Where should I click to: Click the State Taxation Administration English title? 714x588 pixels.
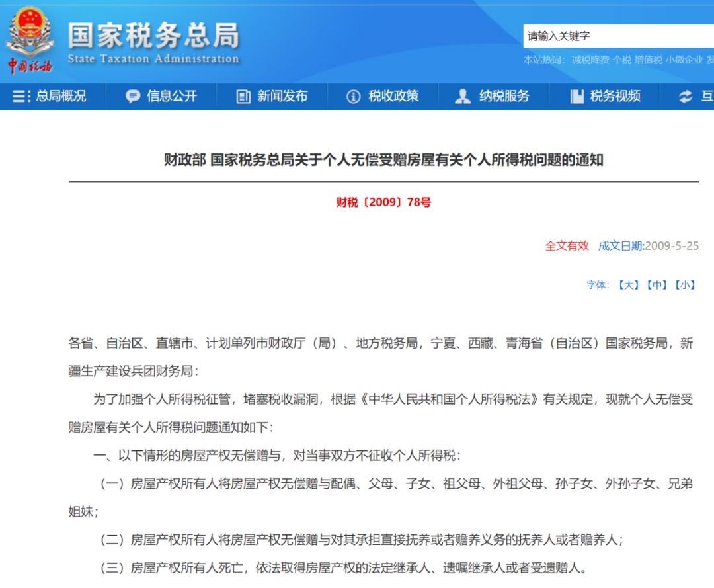pos(153,58)
